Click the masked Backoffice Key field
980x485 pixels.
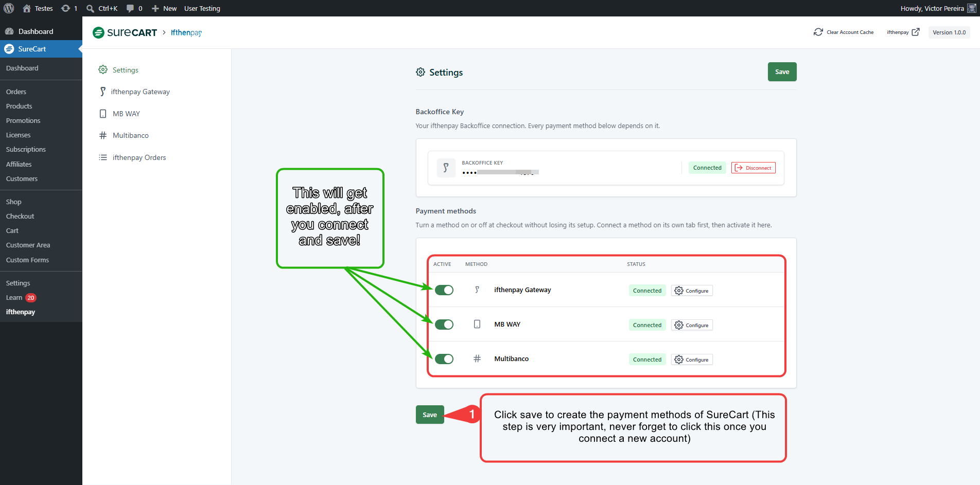[x=500, y=172]
